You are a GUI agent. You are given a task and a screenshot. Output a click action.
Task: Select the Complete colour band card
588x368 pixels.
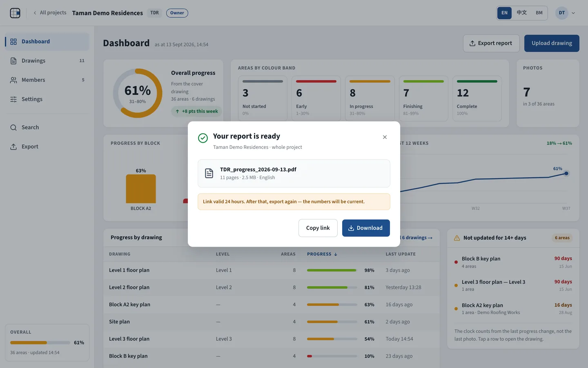tap(477, 99)
